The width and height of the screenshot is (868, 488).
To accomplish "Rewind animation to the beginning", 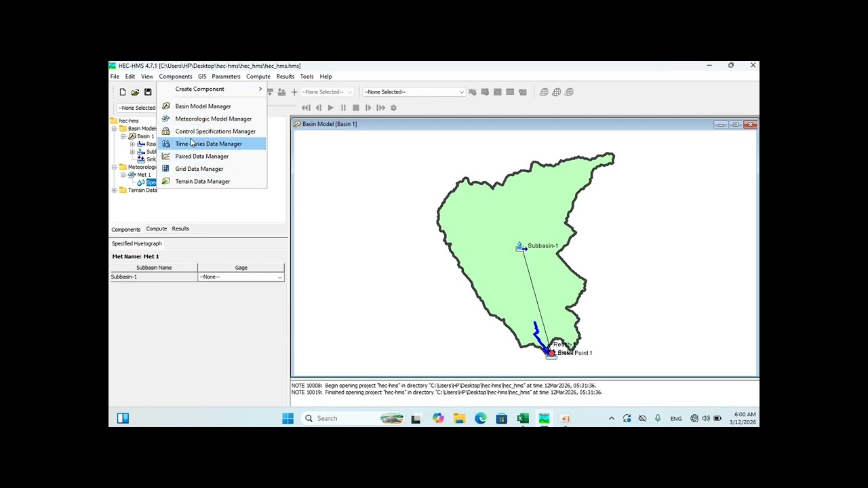I will [306, 108].
